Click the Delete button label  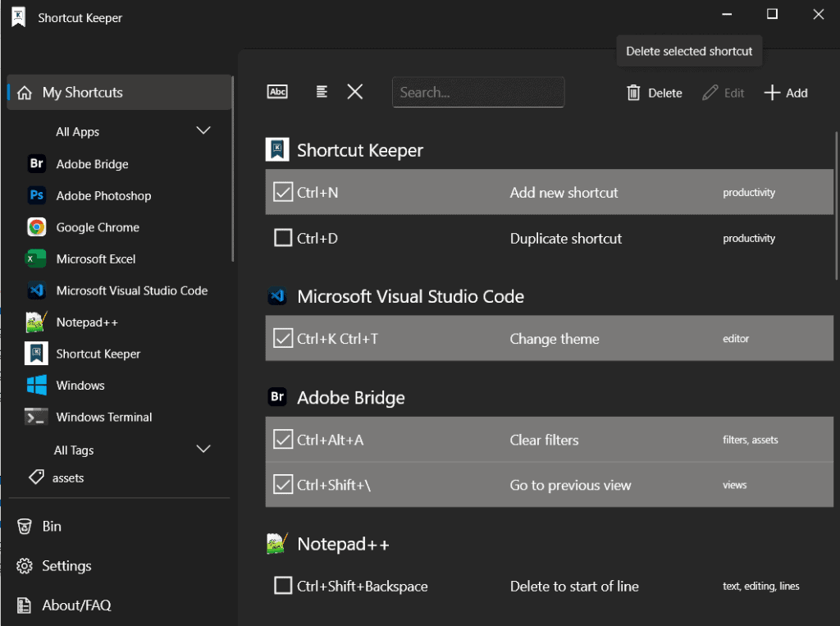pyautogui.click(x=664, y=93)
